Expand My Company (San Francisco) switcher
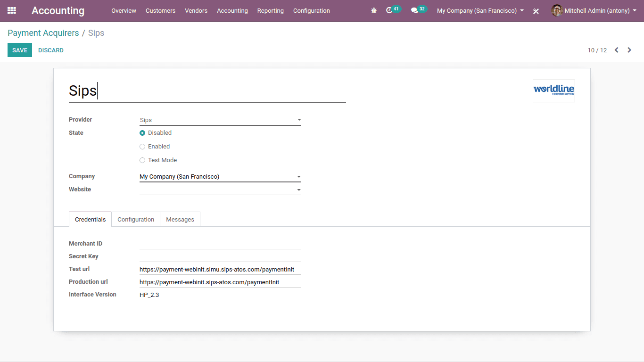644x362 pixels. pyautogui.click(x=480, y=10)
